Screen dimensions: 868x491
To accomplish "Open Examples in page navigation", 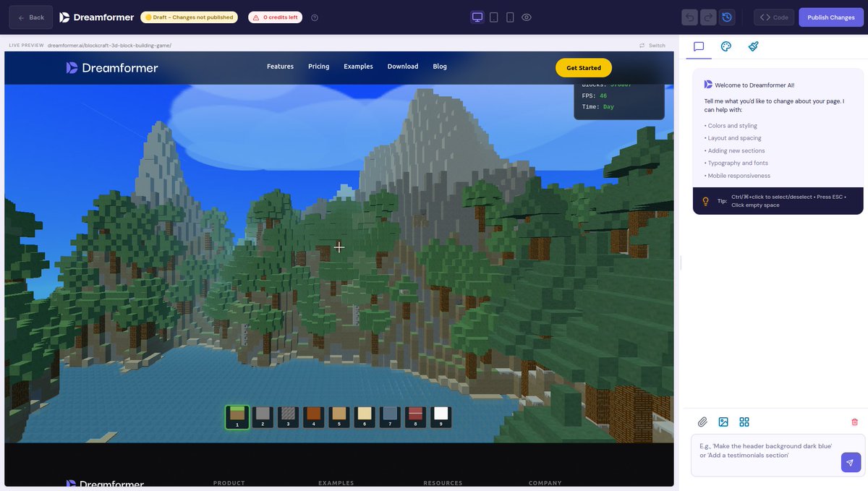I will pos(358,67).
